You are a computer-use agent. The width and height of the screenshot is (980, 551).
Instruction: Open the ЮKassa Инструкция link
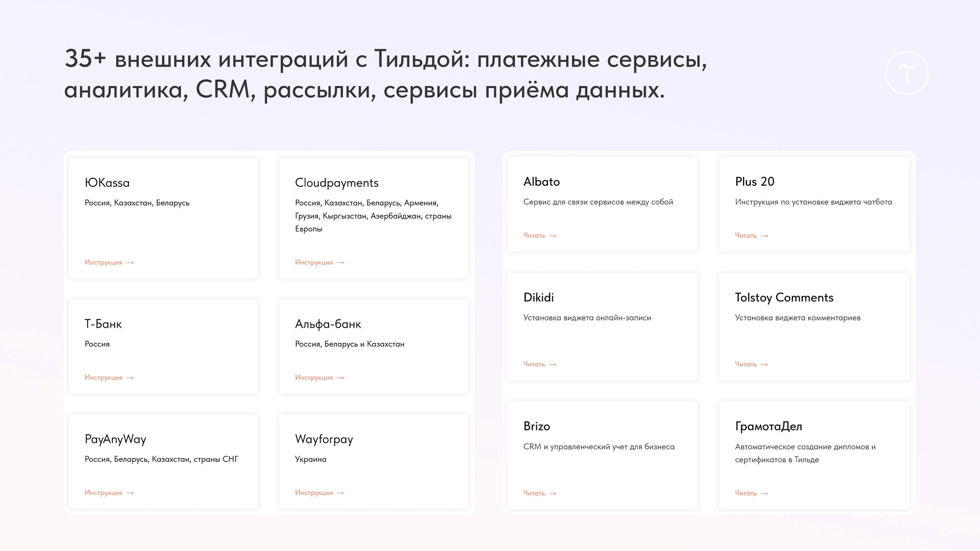pos(109,262)
